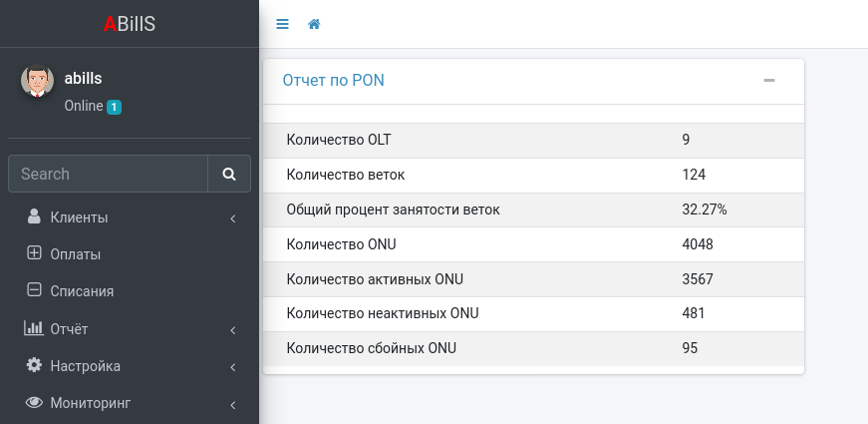Click the magnifier search button
868x424 pixels.
[x=229, y=174]
